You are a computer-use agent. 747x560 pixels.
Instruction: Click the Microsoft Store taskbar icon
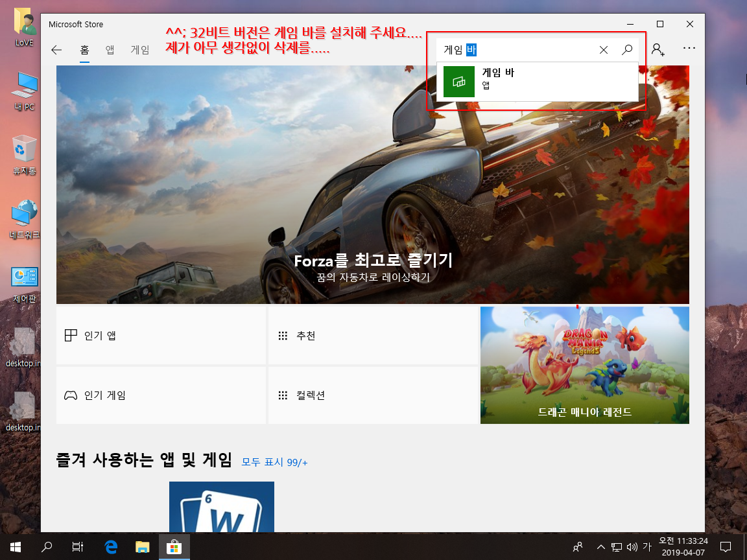174,546
